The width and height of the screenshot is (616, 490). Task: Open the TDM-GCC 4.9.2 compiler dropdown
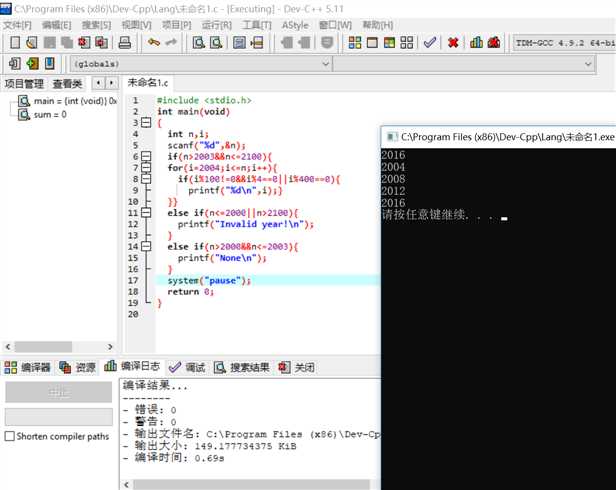pos(565,42)
